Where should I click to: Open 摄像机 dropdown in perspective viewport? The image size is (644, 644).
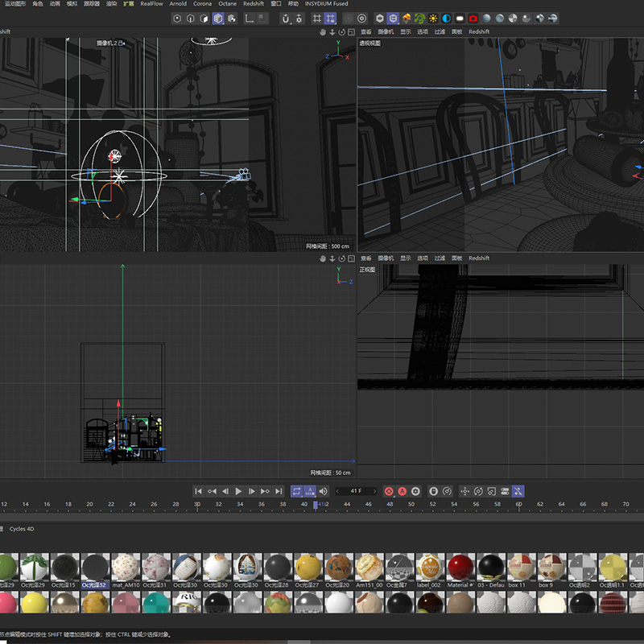pyautogui.click(x=386, y=32)
